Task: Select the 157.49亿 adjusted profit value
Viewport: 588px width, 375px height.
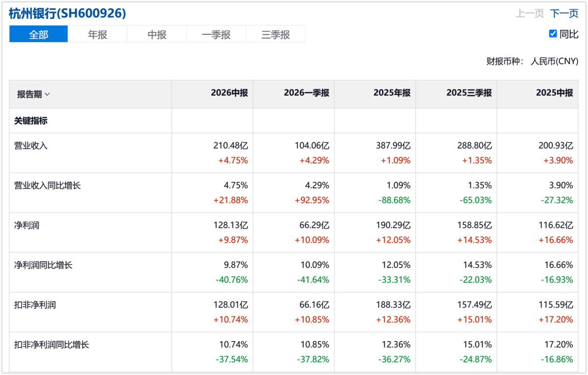Action: click(475, 305)
